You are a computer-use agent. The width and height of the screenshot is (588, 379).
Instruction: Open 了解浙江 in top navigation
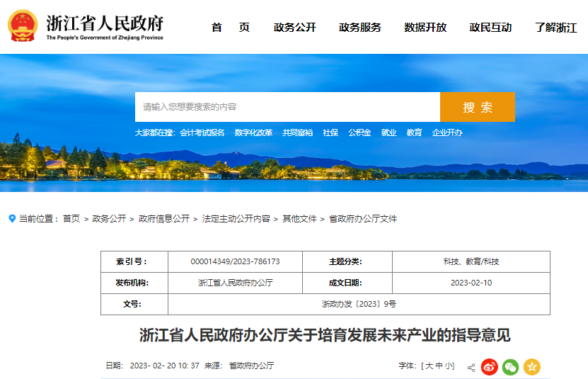tap(555, 28)
